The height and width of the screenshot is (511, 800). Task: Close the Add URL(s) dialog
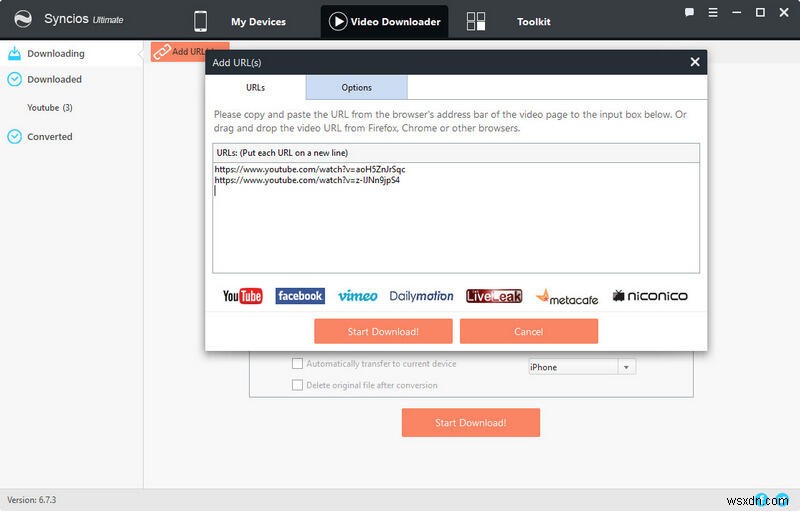(694, 62)
